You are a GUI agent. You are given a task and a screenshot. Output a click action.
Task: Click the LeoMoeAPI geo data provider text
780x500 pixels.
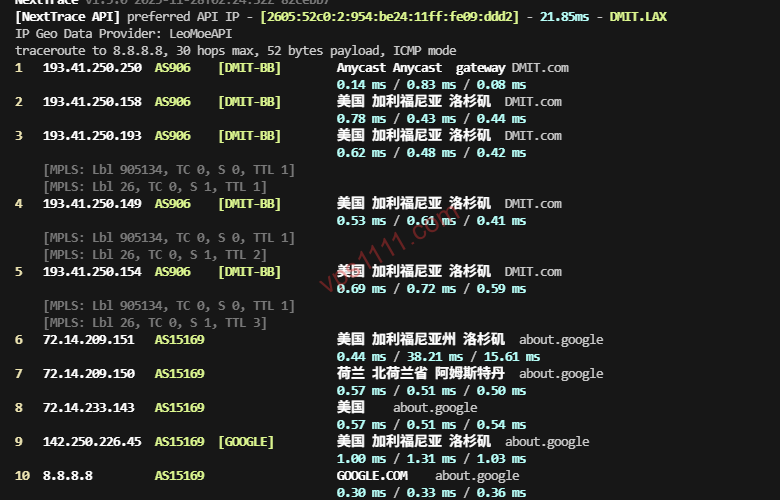(x=200, y=34)
